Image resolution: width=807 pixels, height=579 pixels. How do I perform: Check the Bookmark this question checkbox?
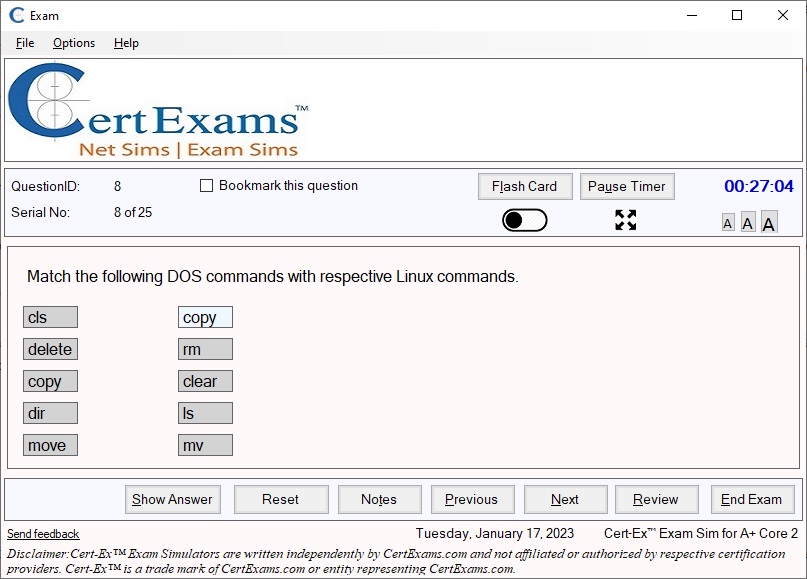pos(206,185)
